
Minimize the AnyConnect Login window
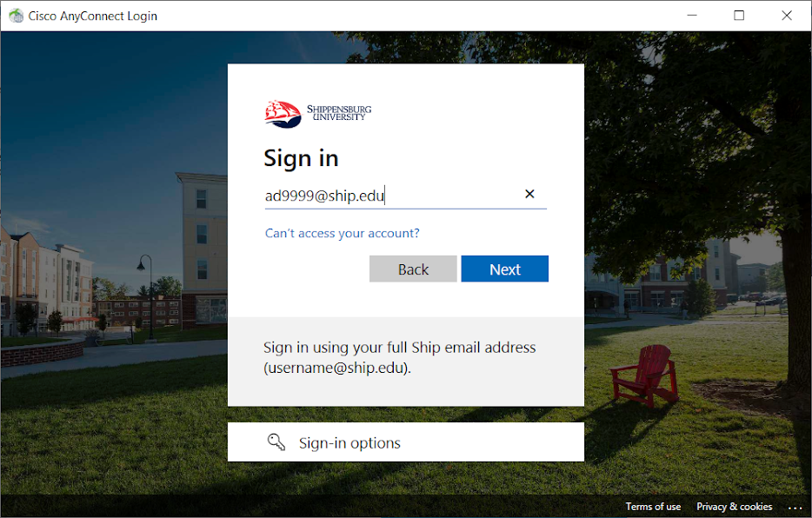(692, 16)
